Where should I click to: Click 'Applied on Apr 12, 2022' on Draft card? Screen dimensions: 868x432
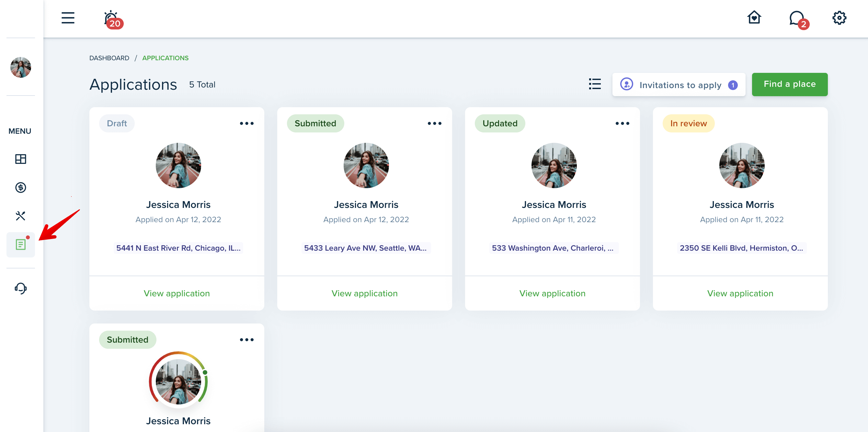coord(178,220)
